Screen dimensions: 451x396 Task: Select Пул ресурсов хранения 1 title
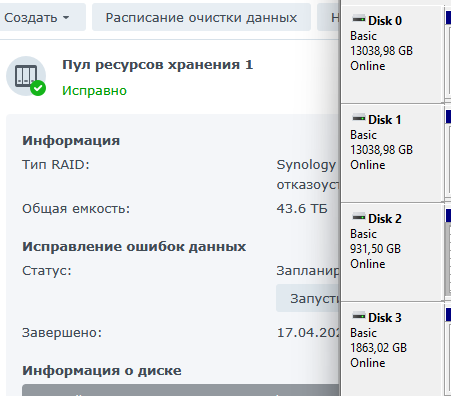tap(158, 65)
